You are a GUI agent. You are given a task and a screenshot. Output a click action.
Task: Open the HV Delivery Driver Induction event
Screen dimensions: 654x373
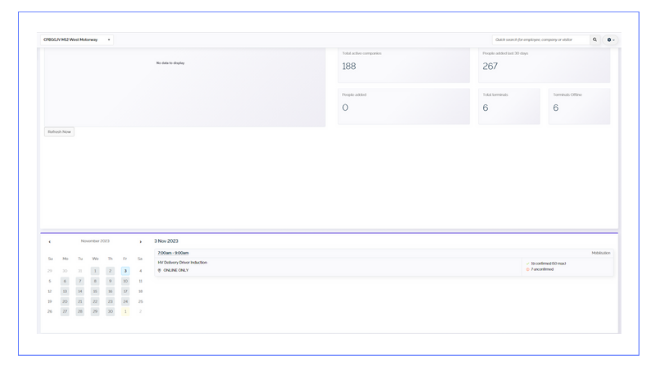(x=182, y=262)
